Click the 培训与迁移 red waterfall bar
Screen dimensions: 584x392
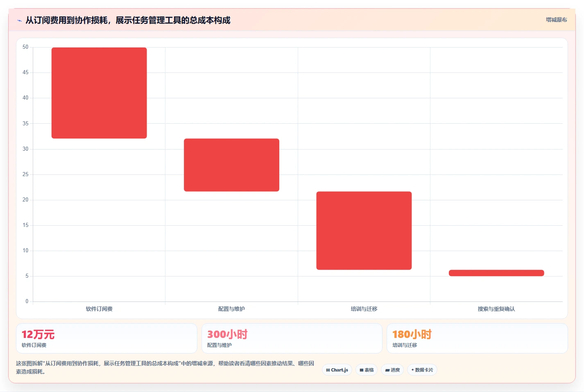[x=364, y=231]
